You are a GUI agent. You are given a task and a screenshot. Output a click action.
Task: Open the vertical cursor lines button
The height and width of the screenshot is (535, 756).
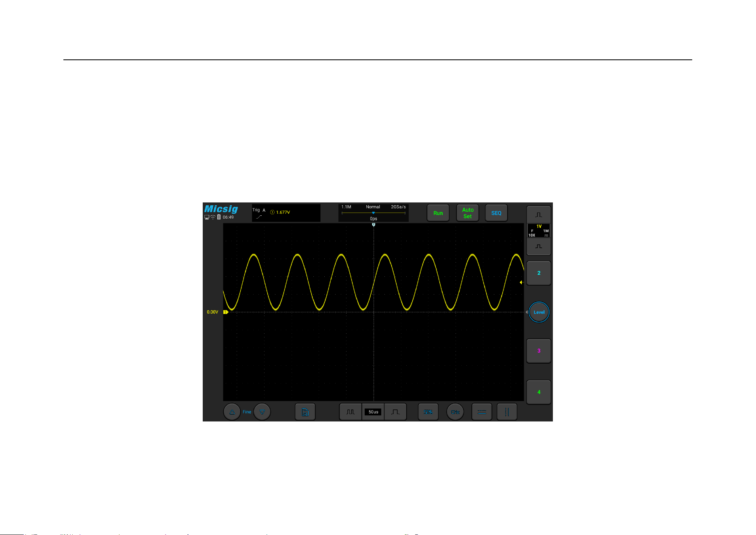pyautogui.click(x=507, y=412)
